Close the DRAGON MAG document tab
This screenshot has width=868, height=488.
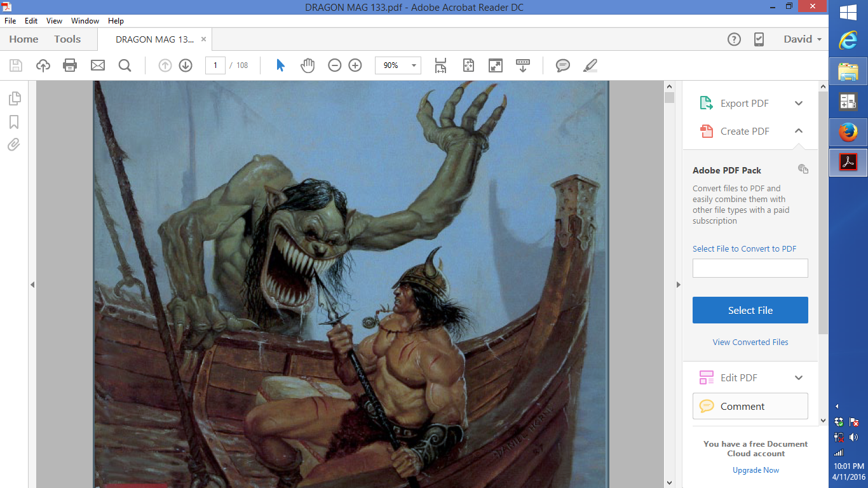coord(203,39)
